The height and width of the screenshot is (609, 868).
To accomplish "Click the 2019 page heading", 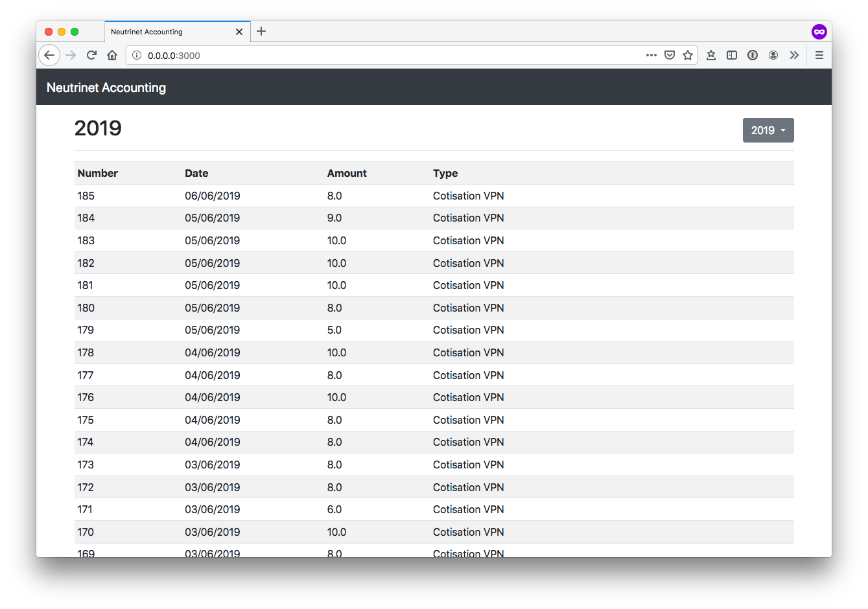I will click(x=98, y=128).
